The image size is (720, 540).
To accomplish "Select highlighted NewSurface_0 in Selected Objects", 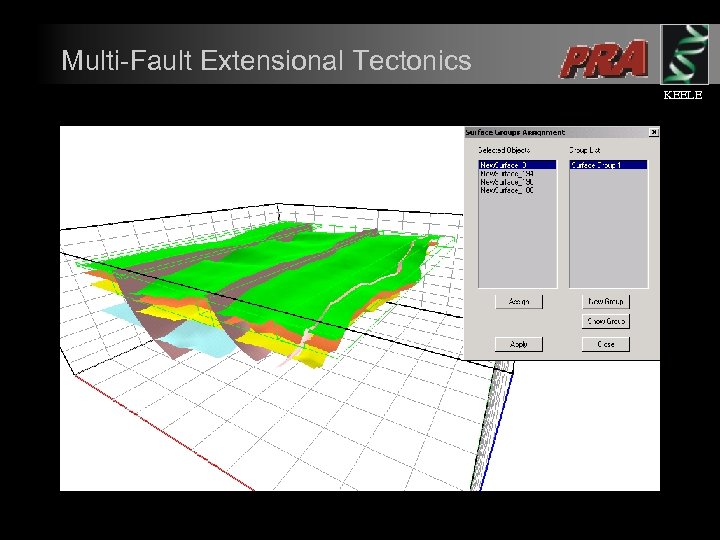I will [x=518, y=165].
